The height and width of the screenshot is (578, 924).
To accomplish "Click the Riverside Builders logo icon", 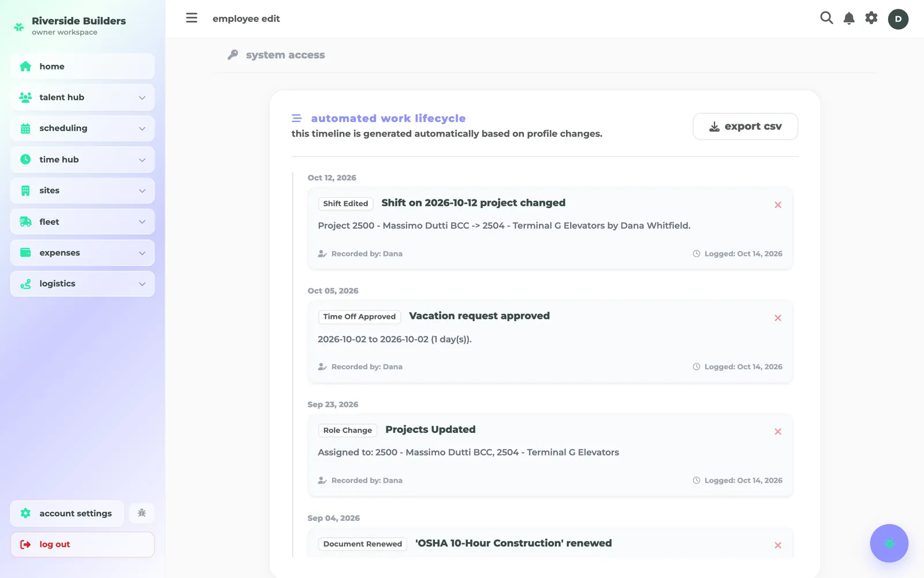I will click(x=19, y=27).
